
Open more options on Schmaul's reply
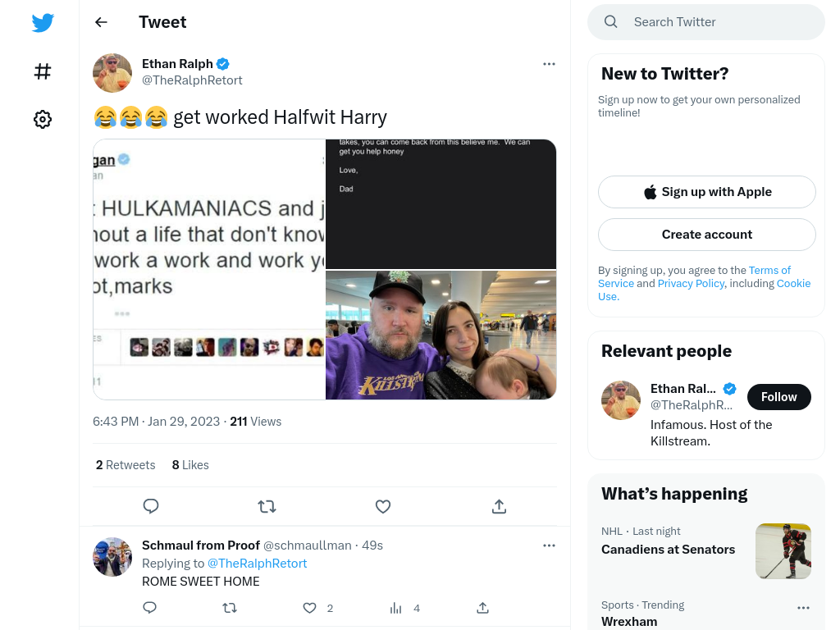549,546
